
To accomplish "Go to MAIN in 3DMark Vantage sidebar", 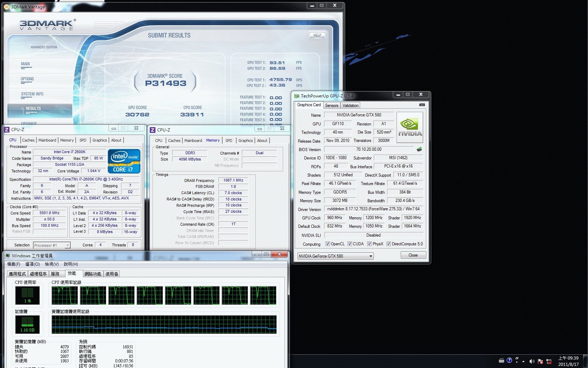I will (26, 64).
